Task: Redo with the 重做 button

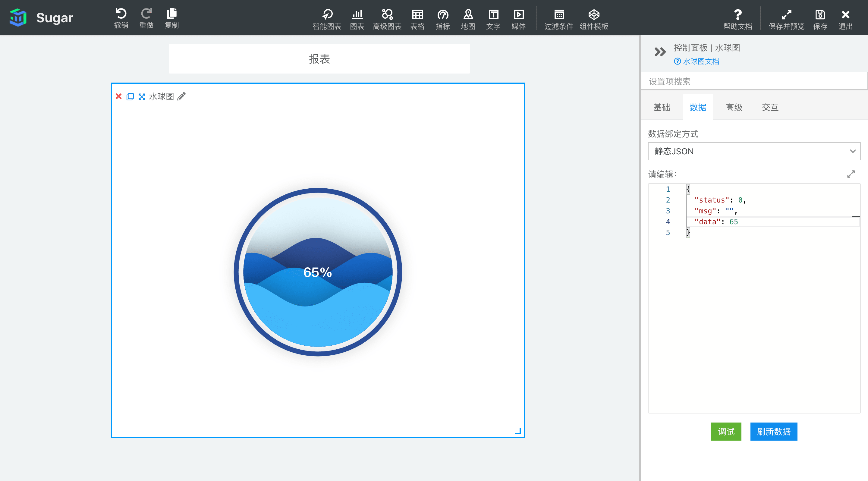Action: [146, 18]
